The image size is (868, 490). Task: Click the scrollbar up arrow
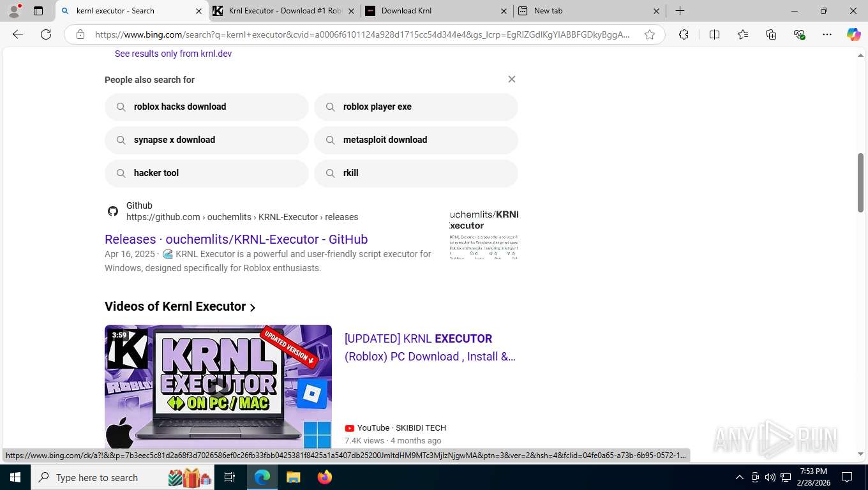(x=860, y=55)
